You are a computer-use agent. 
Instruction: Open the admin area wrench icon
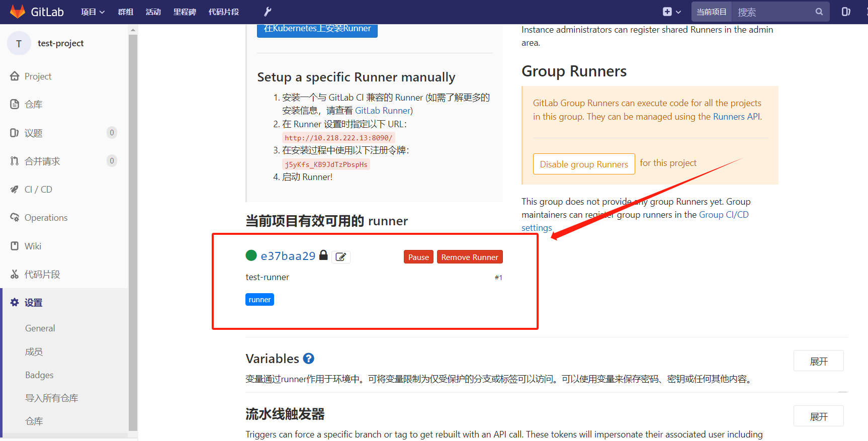pyautogui.click(x=268, y=12)
